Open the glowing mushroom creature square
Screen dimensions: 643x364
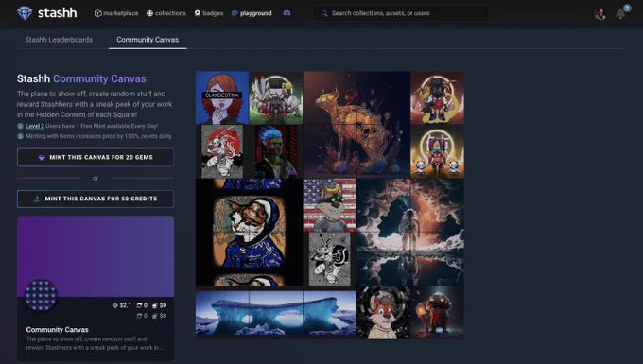coord(437,313)
